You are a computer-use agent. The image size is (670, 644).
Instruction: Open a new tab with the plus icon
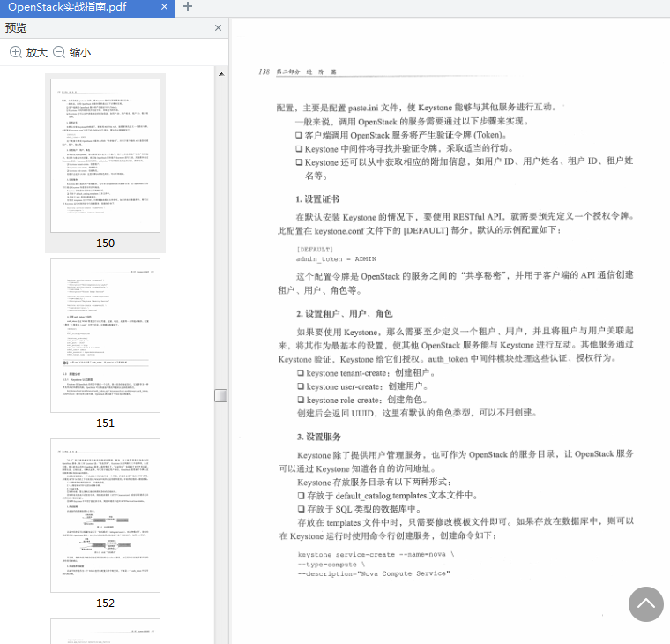coord(188,6)
